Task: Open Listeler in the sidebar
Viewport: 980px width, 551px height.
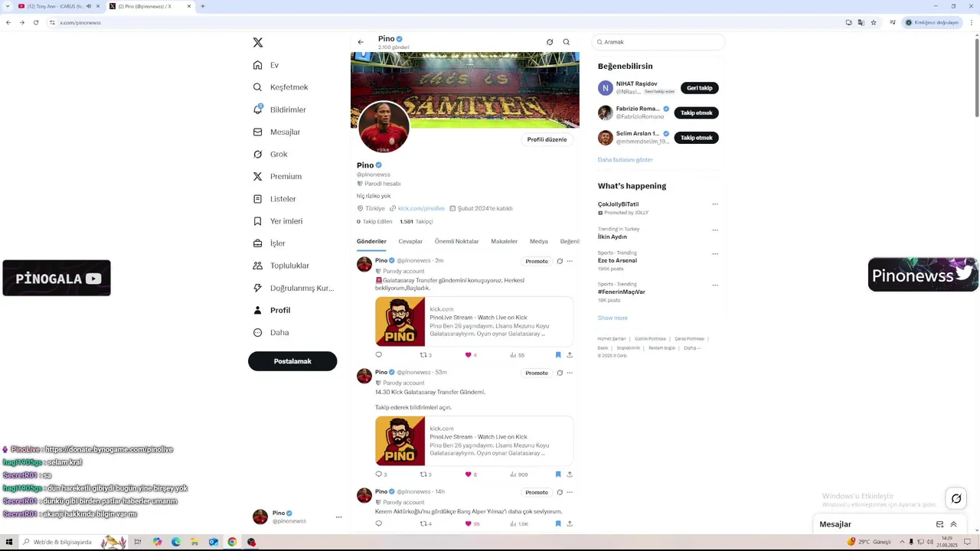Action: pos(275,198)
